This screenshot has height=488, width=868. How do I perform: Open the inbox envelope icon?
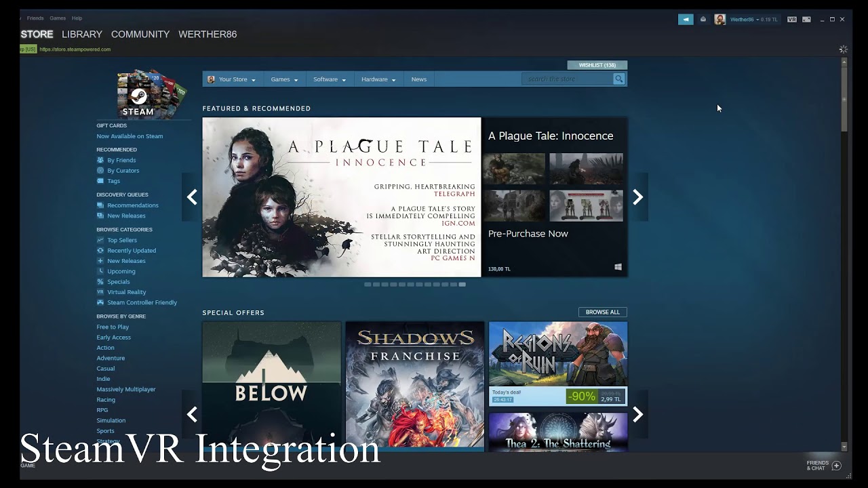point(703,20)
